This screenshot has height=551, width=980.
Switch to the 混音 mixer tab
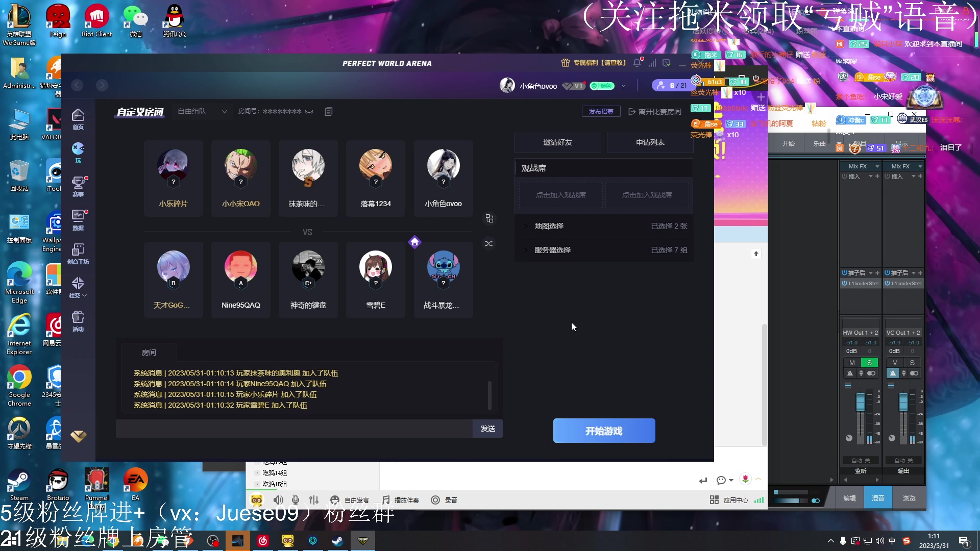point(878,497)
